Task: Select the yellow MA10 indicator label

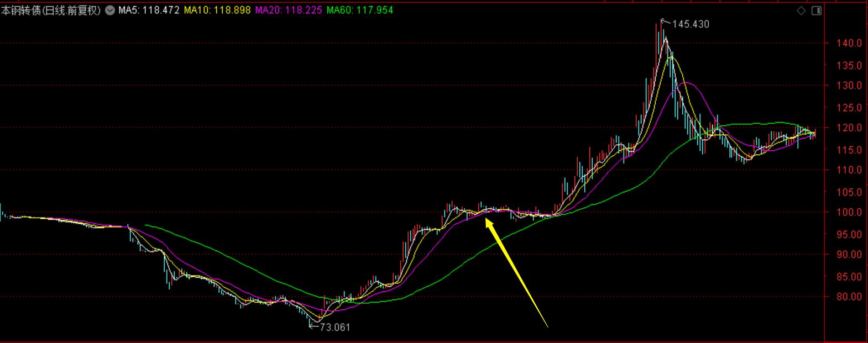Action: tap(217, 10)
